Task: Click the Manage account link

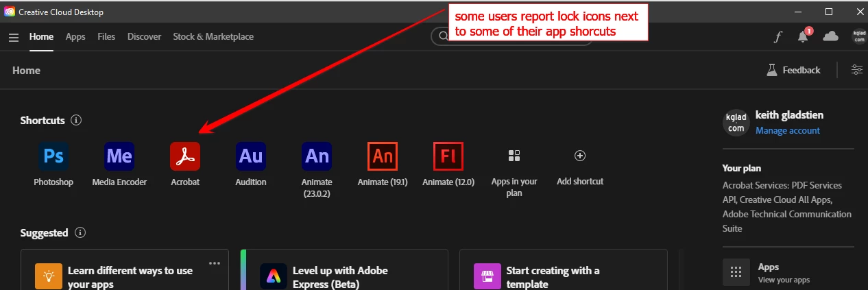Action: (x=788, y=130)
